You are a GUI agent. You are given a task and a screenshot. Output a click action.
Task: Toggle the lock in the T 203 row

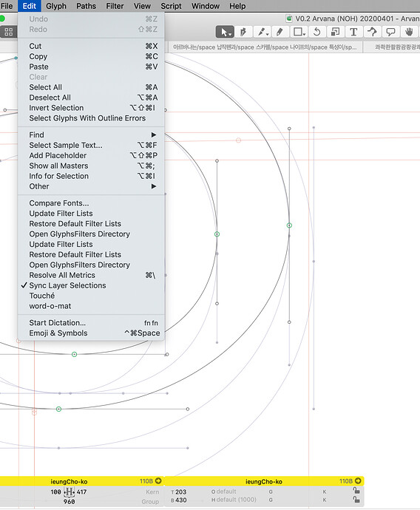click(x=356, y=491)
